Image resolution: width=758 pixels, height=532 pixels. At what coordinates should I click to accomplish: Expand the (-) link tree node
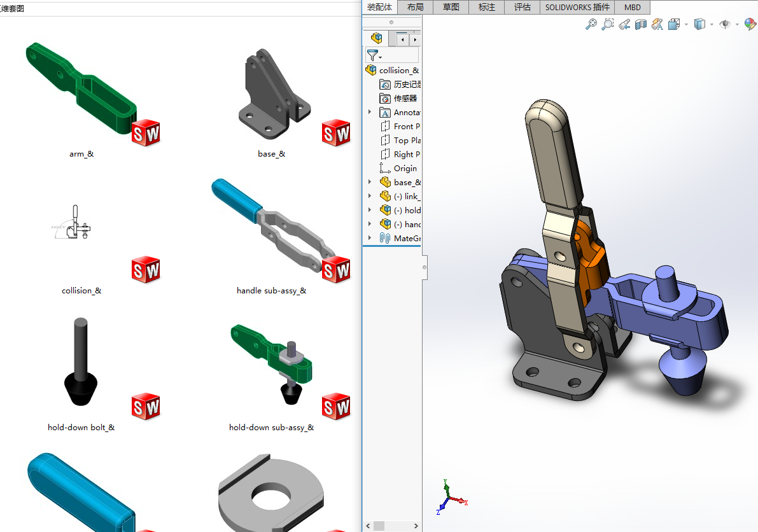click(370, 196)
